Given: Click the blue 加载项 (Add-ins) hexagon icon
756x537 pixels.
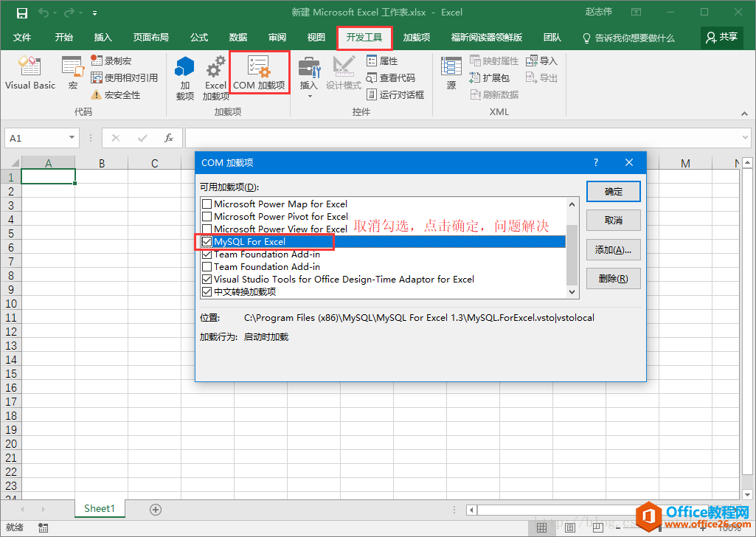Looking at the screenshot, I should pyautogui.click(x=184, y=78).
